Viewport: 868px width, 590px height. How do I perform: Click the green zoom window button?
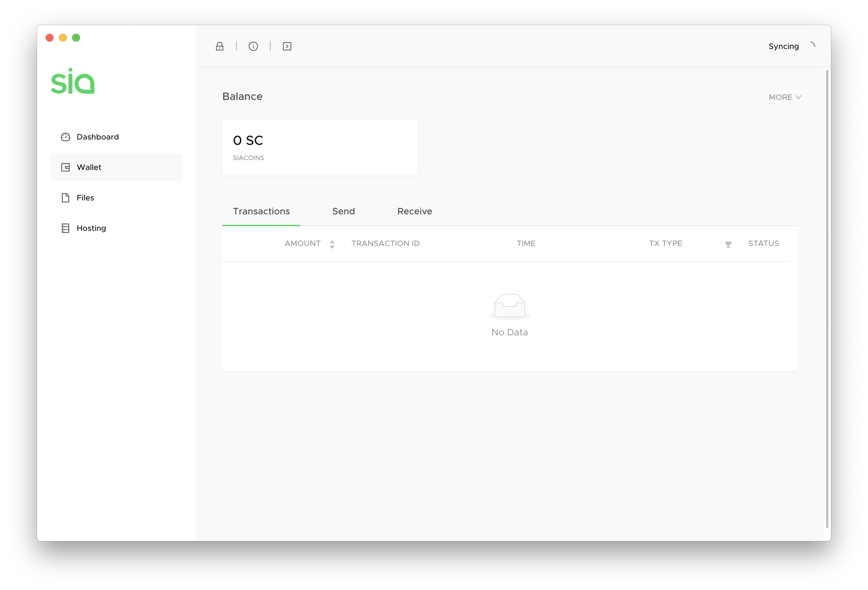click(76, 38)
